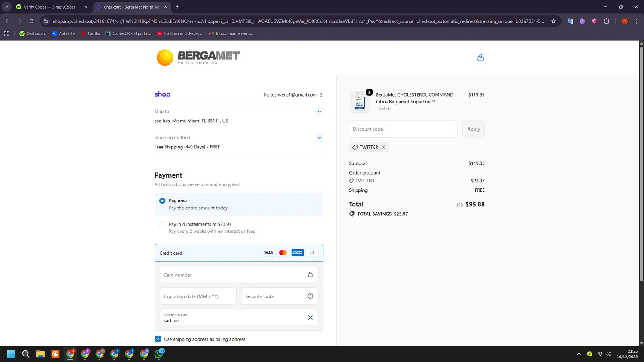Bookmark this page with star icon

(553, 21)
